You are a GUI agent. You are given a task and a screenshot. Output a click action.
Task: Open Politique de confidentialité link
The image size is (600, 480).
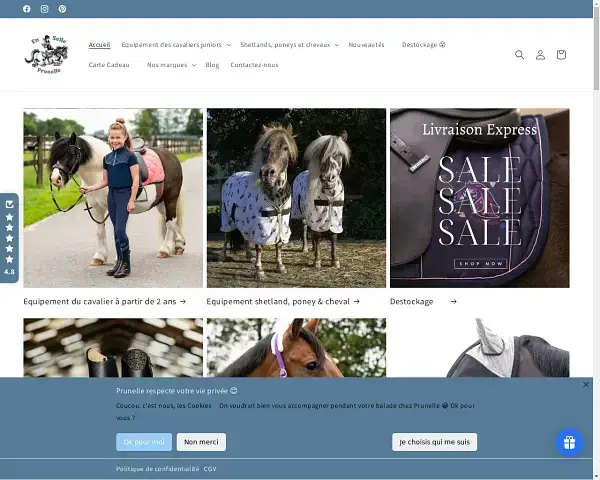(x=158, y=469)
